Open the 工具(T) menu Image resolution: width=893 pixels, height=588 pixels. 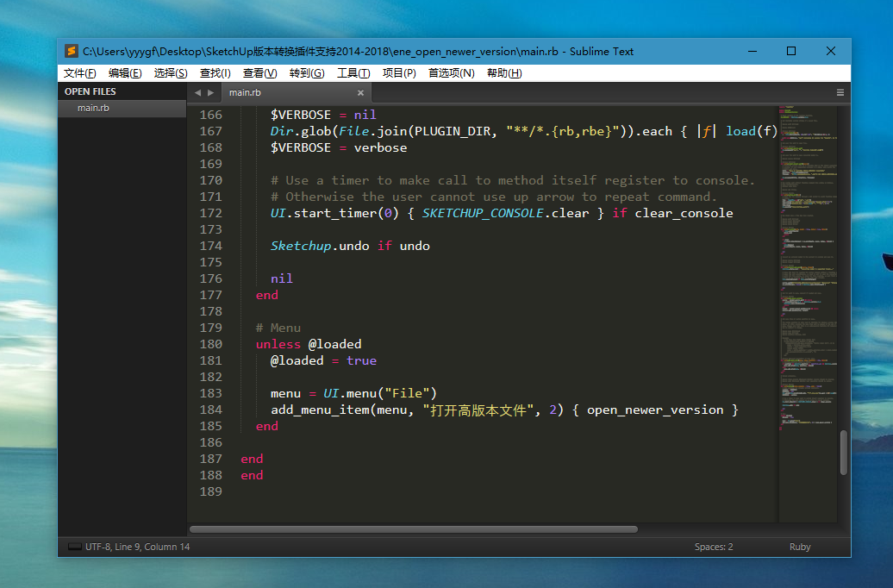coord(353,73)
